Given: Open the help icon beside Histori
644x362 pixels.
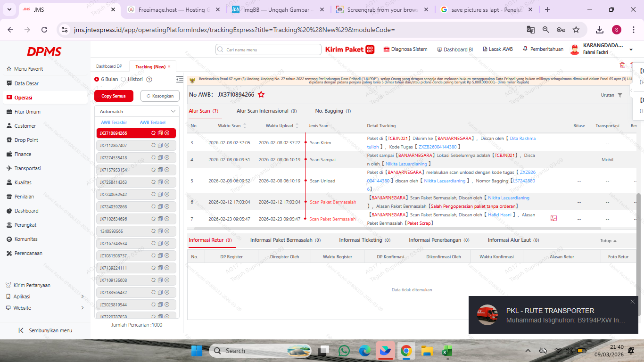Looking at the screenshot, I should [149, 80].
